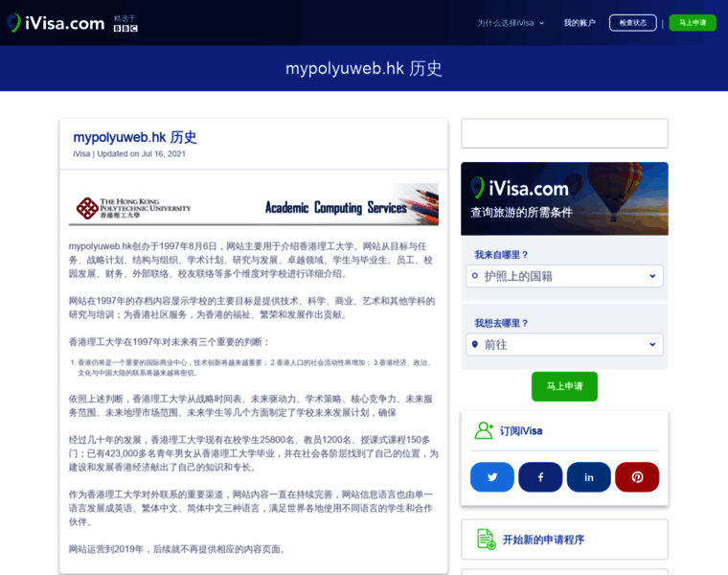Click paragraph starting mypolyuweb.hk创办于1997年
This screenshot has height=575, width=728.
251,260
